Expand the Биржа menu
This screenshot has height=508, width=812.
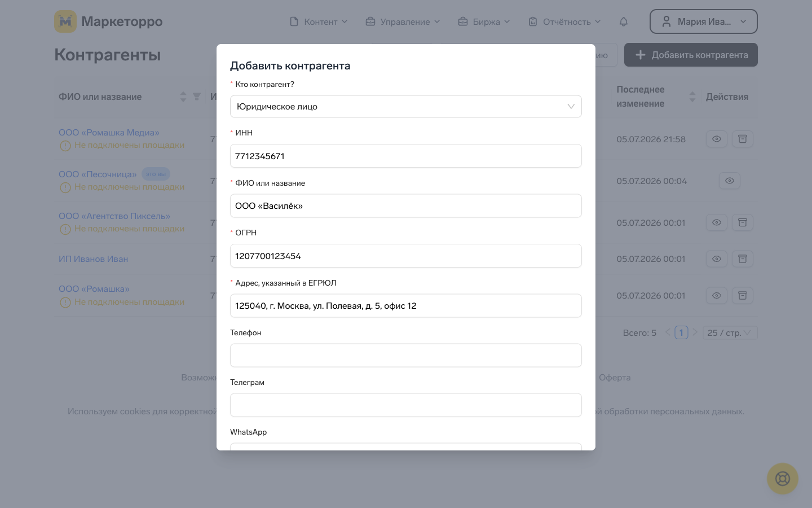(484, 21)
